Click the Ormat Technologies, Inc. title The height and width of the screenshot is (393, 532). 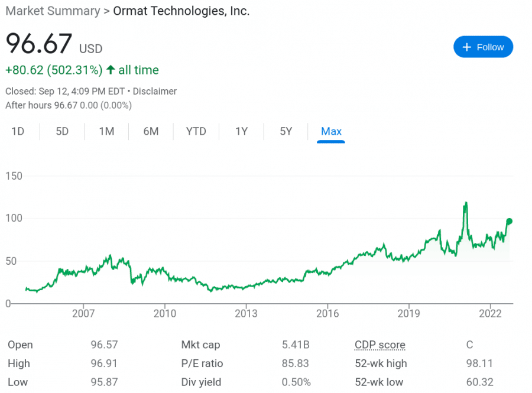[x=181, y=11]
